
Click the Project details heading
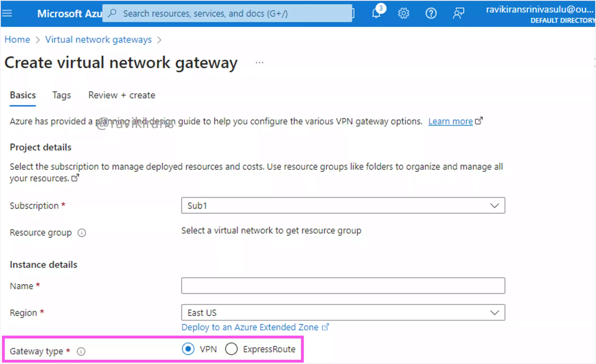(x=41, y=147)
